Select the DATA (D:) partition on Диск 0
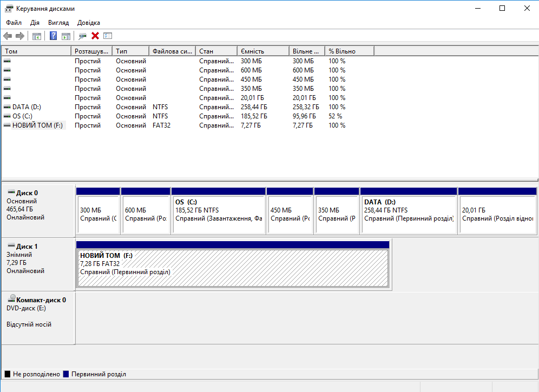The height and width of the screenshot is (392, 539). [408, 214]
